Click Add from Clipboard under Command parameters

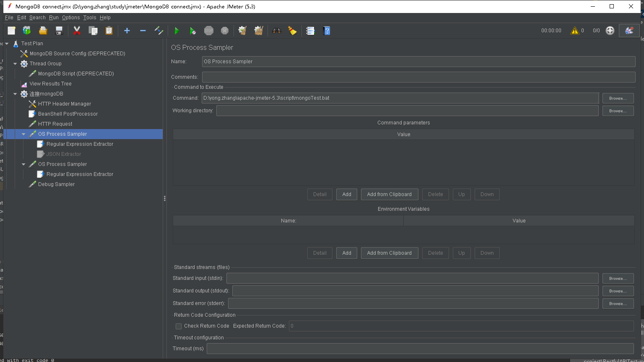pos(390,194)
